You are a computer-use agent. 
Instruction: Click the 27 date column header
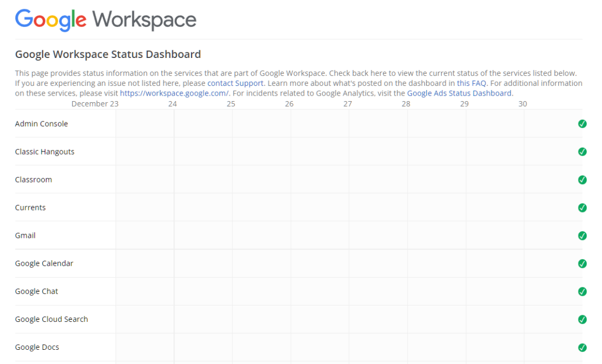(x=348, y=104)
